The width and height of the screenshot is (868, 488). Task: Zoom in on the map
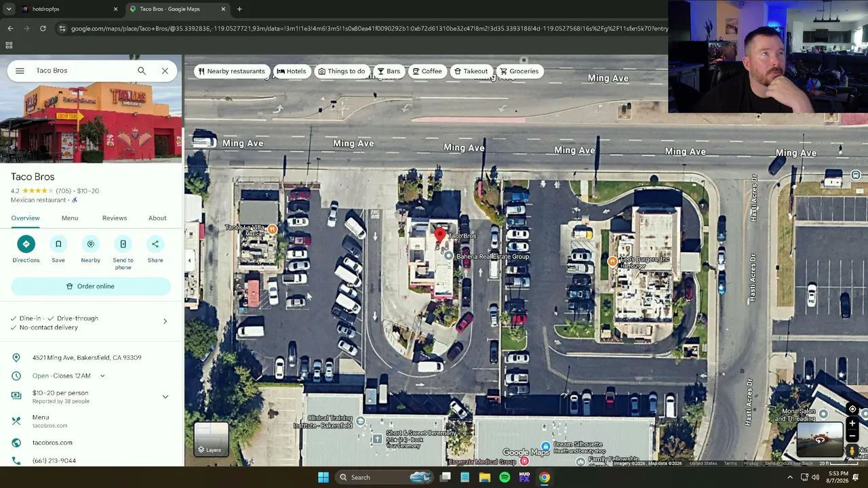(x=852, y=424)
